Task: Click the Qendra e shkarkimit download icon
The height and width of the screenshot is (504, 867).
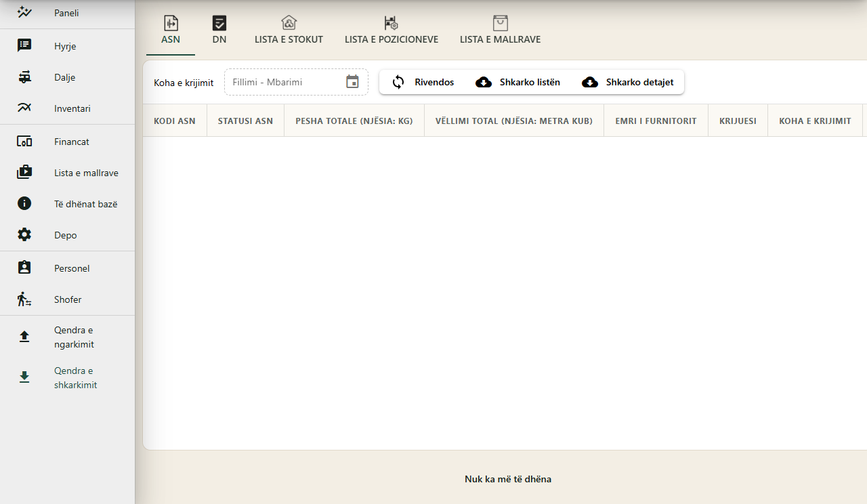Action: click(24, 377)
